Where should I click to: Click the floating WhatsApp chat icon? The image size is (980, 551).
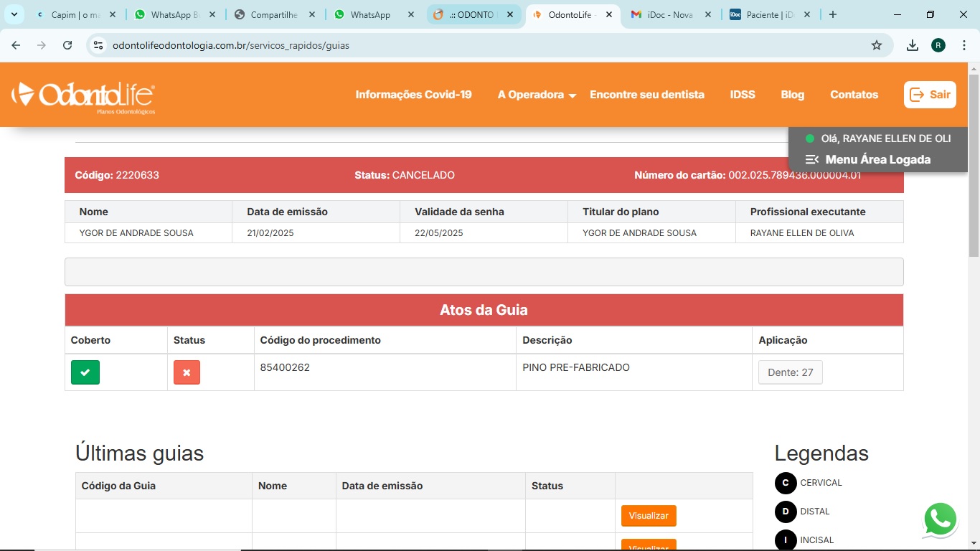[x=940, y=519]
